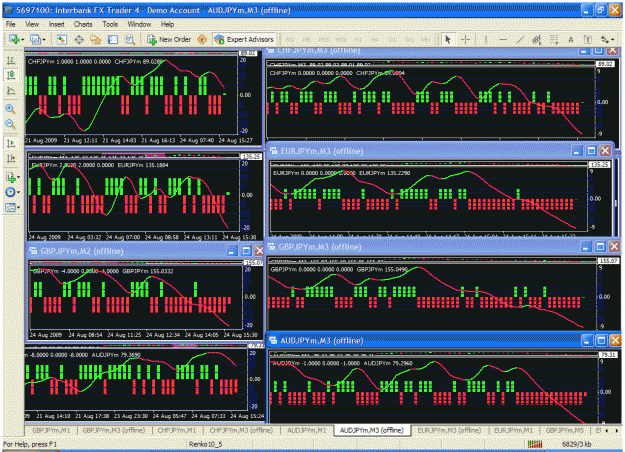Expand the Templates dropdown arrow
This screenshot has height=452, width=625.
(x=18, y=208)
